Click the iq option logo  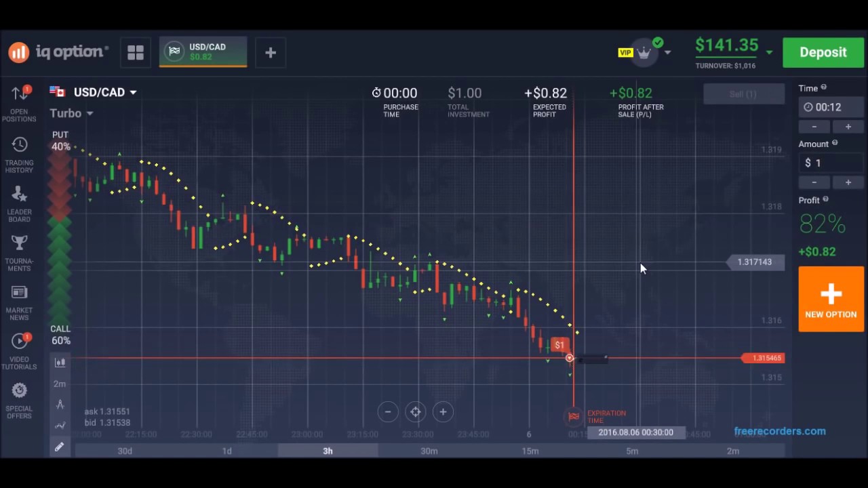[x=58, y=52]
